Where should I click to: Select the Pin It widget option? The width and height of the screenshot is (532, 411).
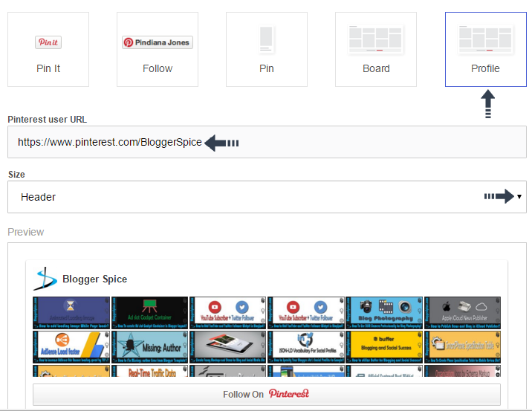coord(48,50)
